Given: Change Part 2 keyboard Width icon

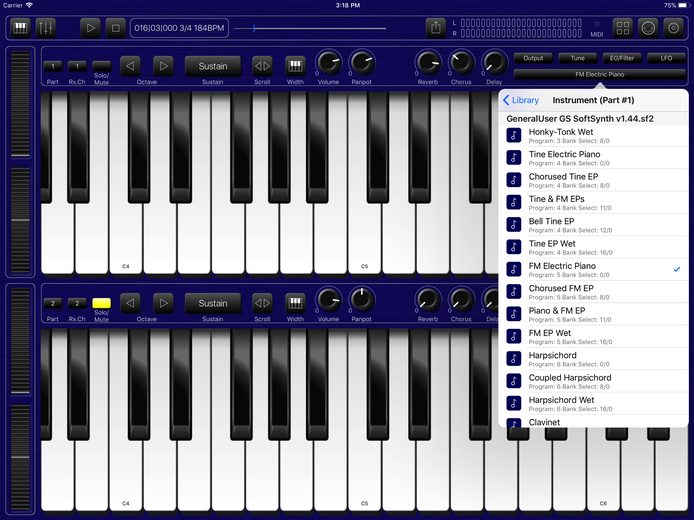Looking at the screenshot, I should tap(295, 303).
